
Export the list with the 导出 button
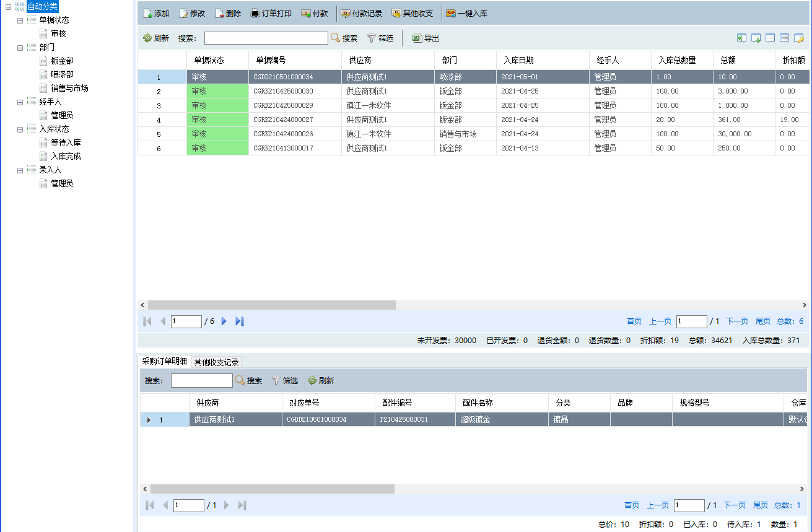tap(426, 38)
